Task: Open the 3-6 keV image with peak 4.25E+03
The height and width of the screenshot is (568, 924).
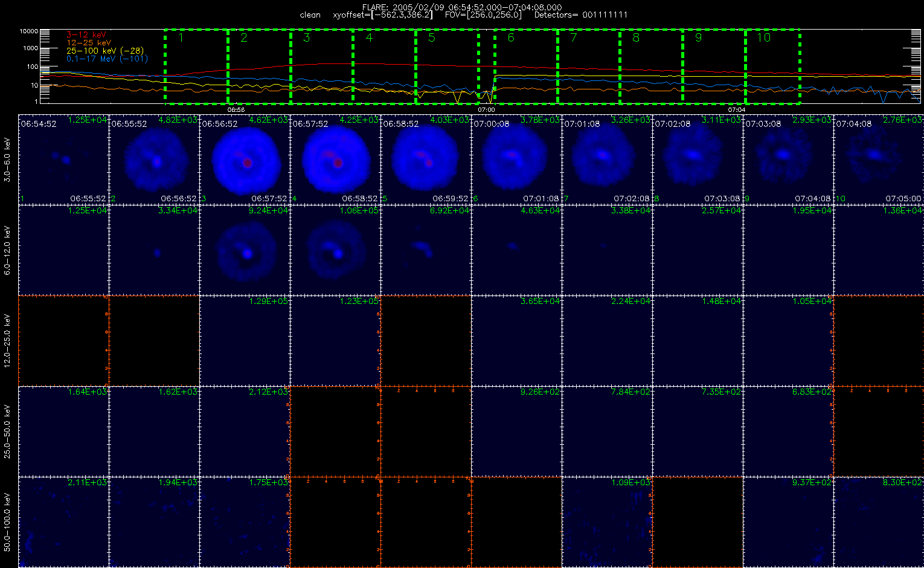Action: 335,159
